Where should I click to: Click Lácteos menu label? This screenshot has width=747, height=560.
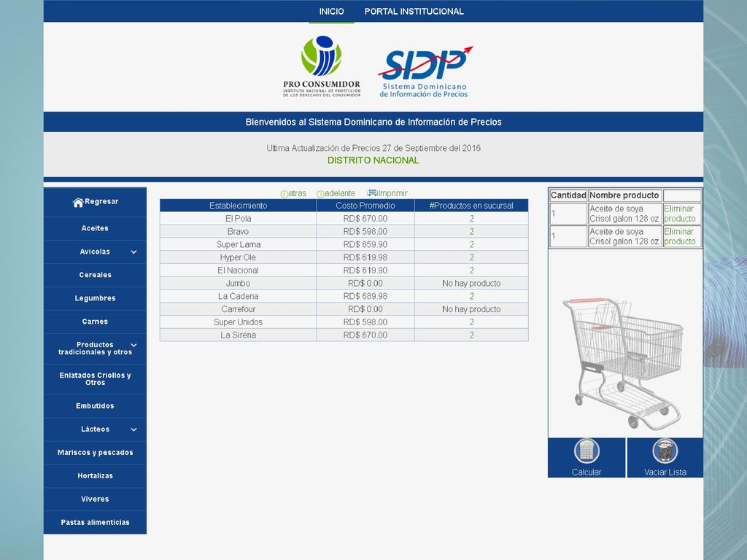[95, 429]
